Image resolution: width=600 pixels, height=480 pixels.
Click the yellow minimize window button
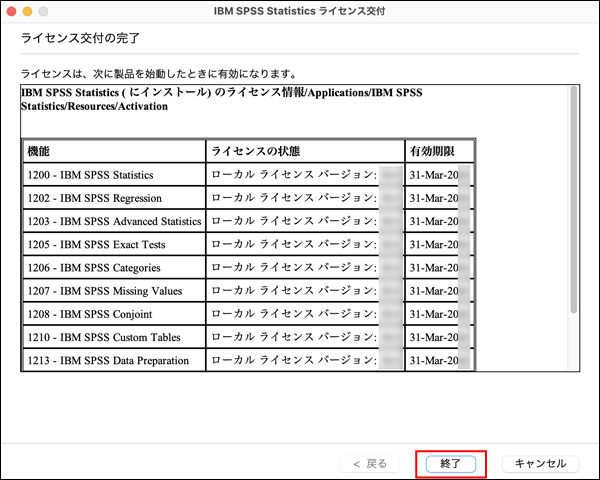click(28, 11)
